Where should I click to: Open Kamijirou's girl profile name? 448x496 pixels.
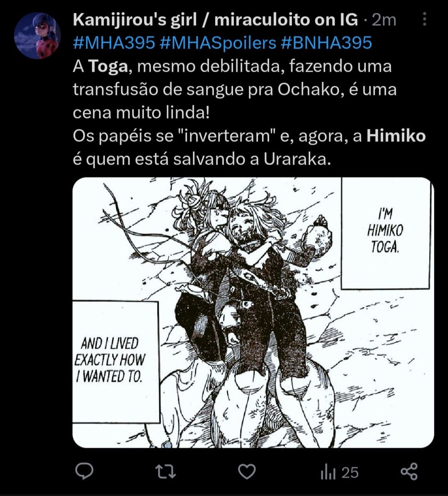(x=215, y=20)
